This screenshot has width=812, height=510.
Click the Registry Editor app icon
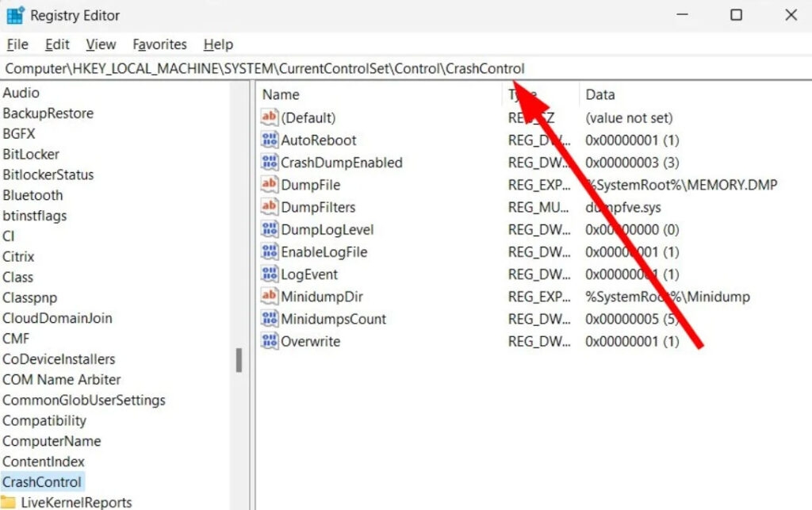(x=15, y=16)
